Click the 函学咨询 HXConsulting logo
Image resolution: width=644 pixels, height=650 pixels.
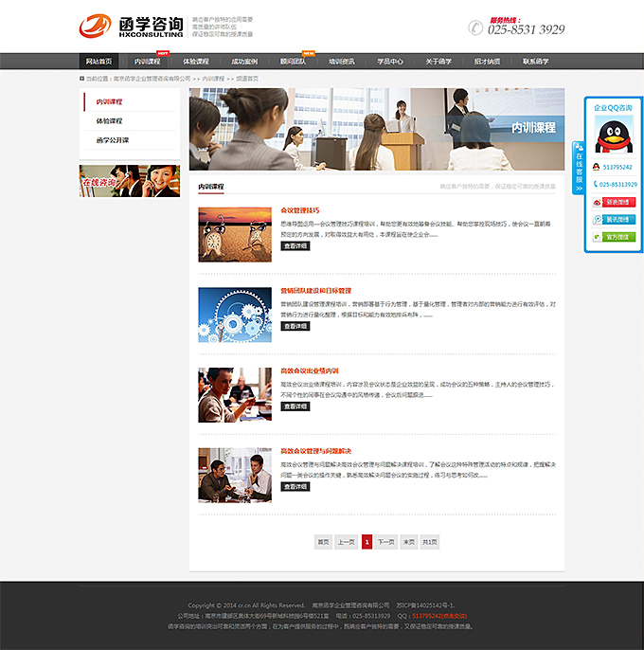(133, 26)
